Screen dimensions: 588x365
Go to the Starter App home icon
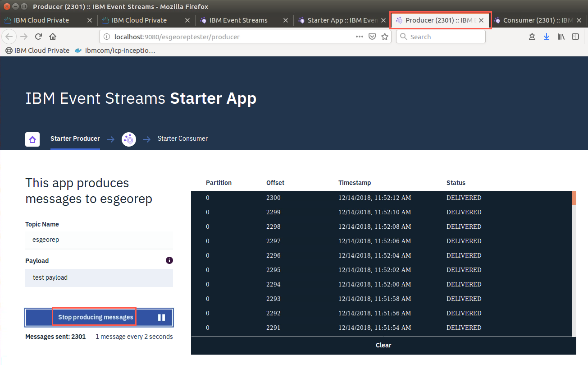(x=32, y=139)
